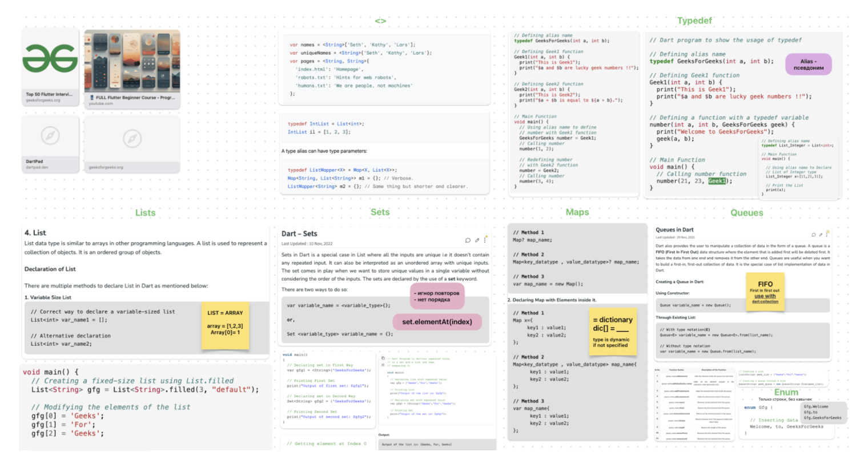The width and height of the screenshot is (868, 476).
Task: Click the 'Dart – Sets' article title
Action: click(x=299, y=233)
